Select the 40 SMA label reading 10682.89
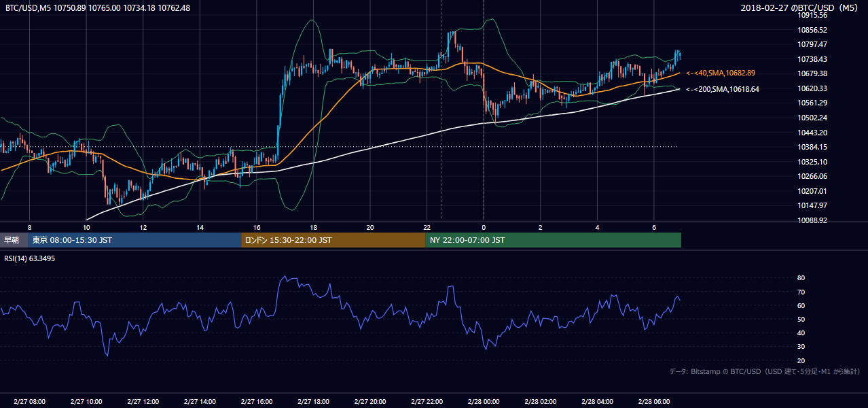The width and height of the screenshot is (868, 408). (721, 73)
